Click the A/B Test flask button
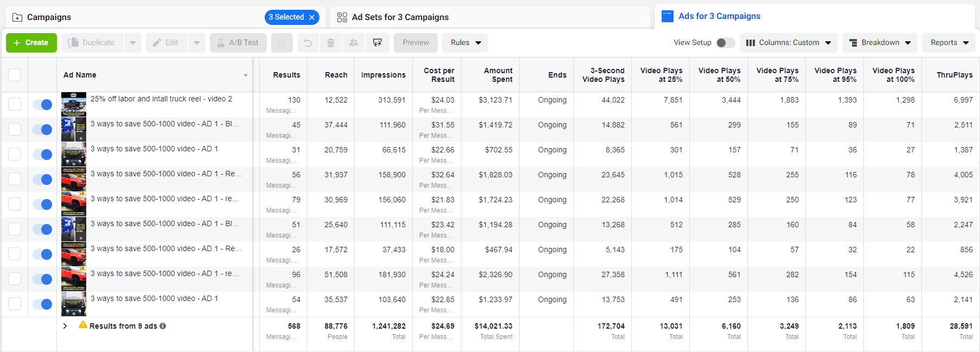Screen dimensions: 980x352 pyautogui.click(x=238, y=43)
